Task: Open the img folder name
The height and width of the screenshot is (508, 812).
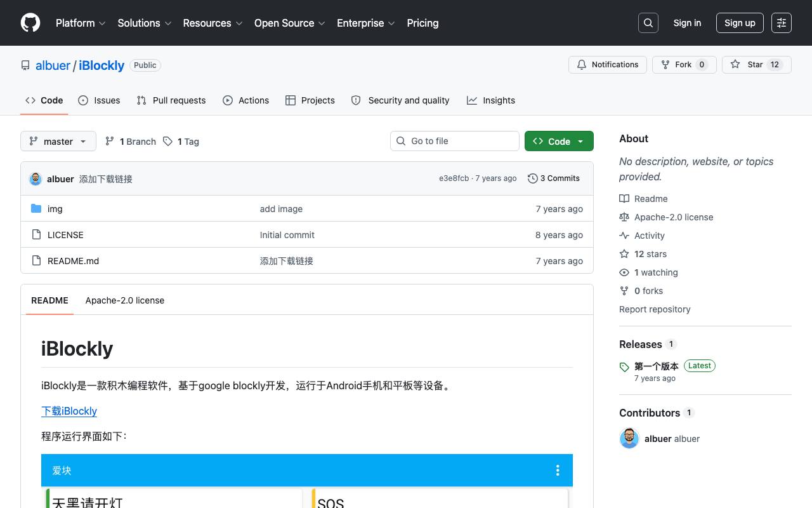Action: [x=55, y=209]
